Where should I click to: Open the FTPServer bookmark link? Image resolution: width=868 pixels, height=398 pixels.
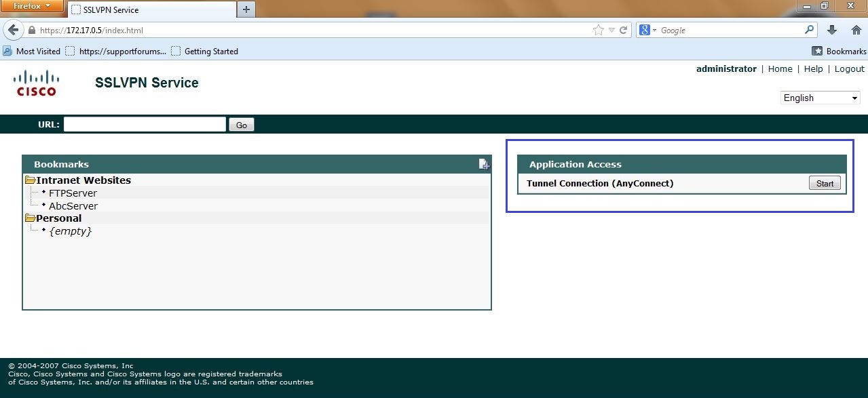[74, 193]
